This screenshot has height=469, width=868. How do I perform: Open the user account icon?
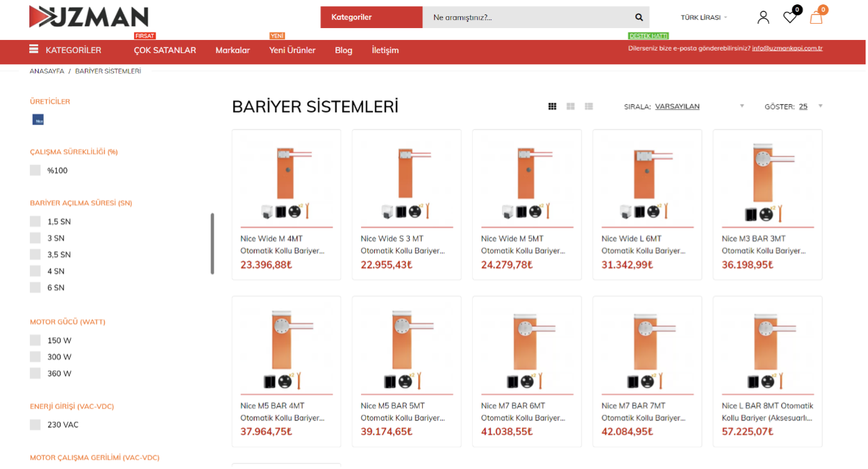tap(763, 17)
